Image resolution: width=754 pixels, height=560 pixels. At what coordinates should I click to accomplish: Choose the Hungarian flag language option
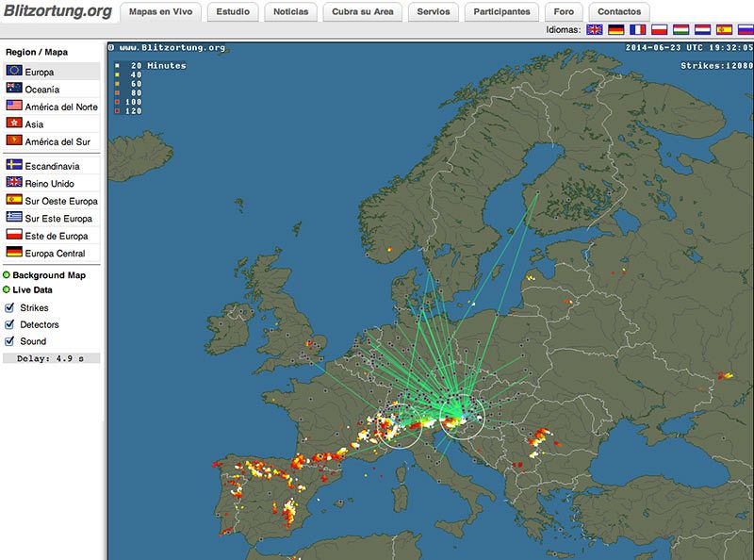[x=681, y=30]
